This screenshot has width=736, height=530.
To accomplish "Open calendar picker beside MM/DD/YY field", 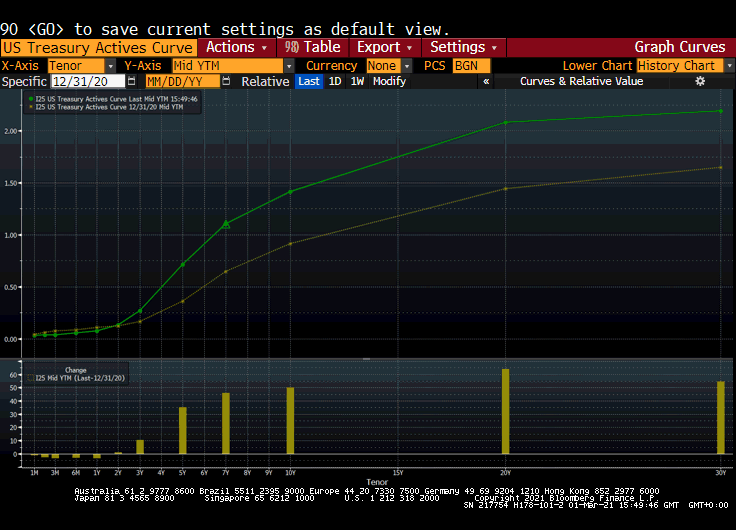I will click(x=226, y=81).
